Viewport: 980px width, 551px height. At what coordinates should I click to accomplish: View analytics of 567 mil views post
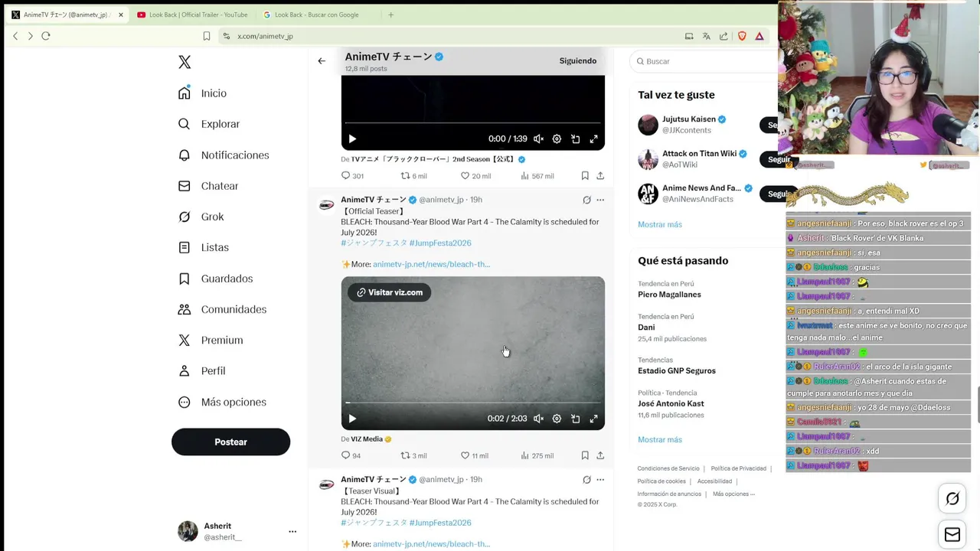click(537, 176)
